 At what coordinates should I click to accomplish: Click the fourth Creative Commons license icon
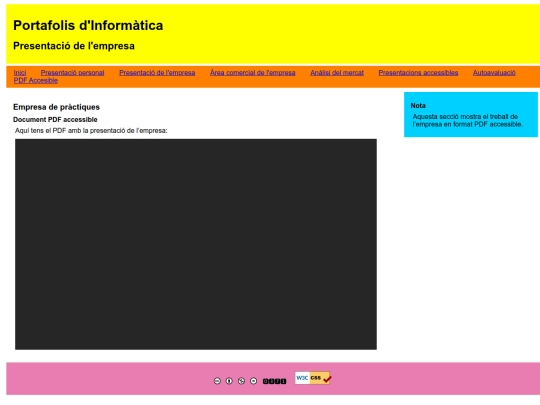click(253, 381)
